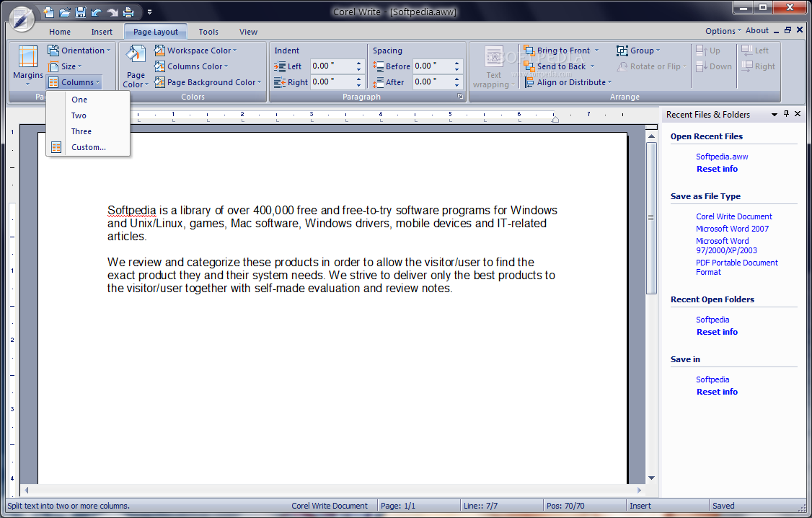Increase the Spacing Before value
Viewport: 812px width, 518px height.
(456, 63)
